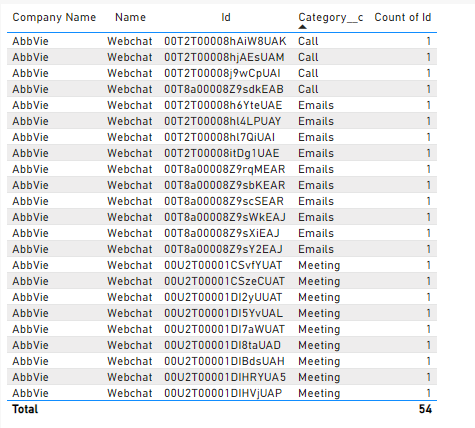475x428 pixels.
Task: Select Id cell 00T2T00008hjAEsUAM
Action: click(224, 57)
